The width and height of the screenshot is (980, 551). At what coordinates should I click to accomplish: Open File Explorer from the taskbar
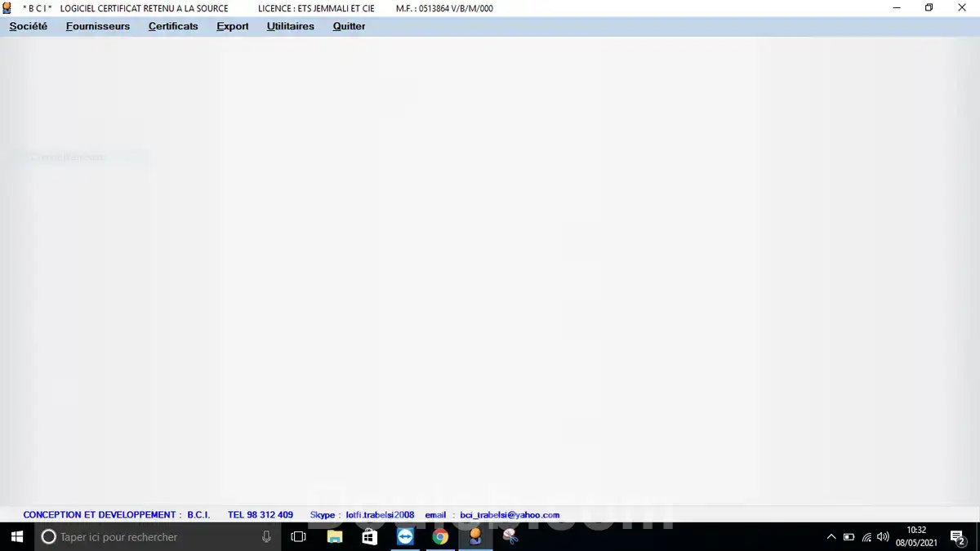point(335,536)
